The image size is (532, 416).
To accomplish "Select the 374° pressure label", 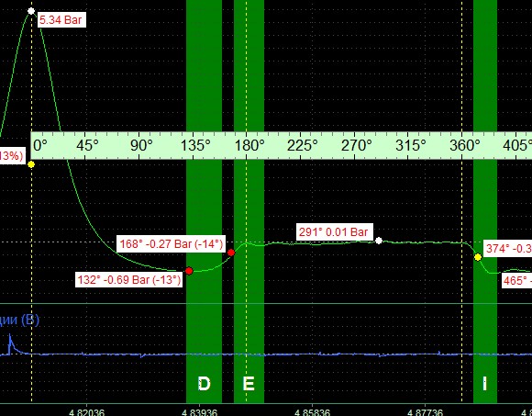I will click(x=508, y=249).
